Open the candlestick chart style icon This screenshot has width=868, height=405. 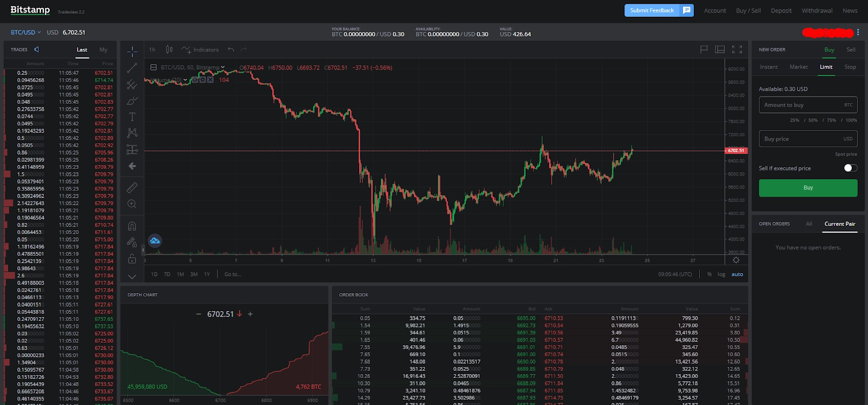coord(169,49)
